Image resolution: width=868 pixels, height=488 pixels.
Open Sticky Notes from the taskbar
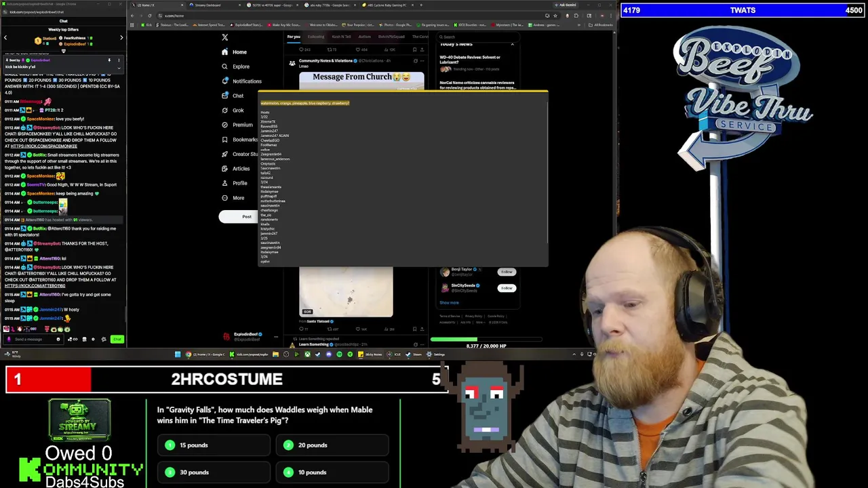click(370, 354)
